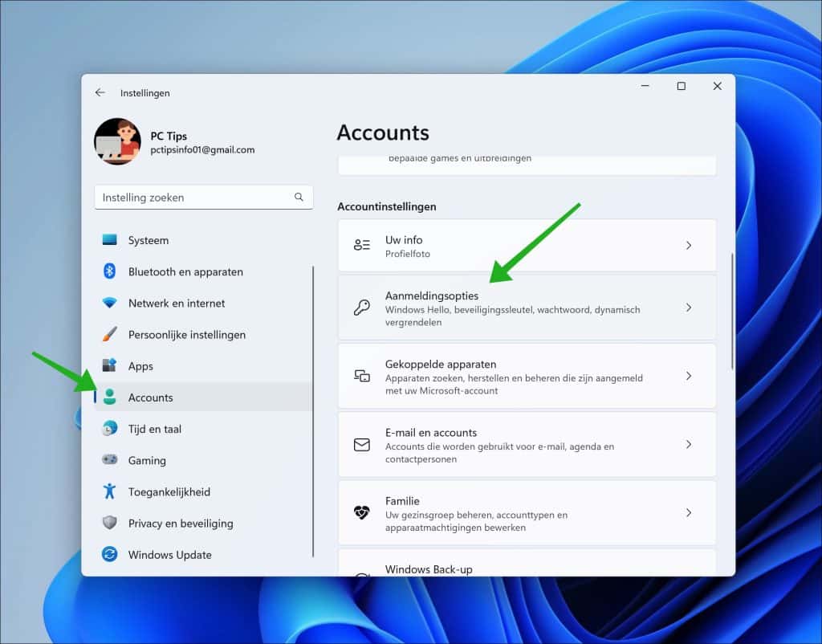Click the Bluetooth icon in sidebar
The height and width of the screenshot is (644, 822).
(x=109, y=271)
